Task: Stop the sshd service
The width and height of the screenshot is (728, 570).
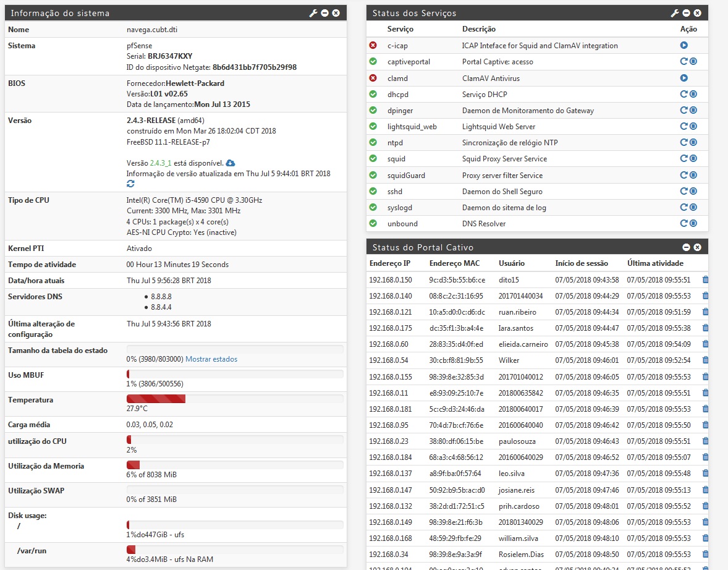Action: tap(693, 192)
